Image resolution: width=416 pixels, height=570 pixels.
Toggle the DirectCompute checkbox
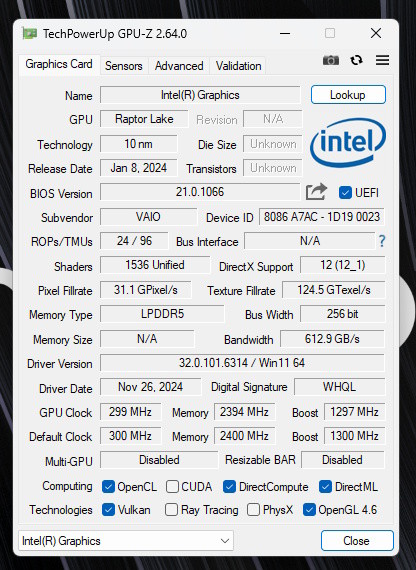(x=229, y=486)
